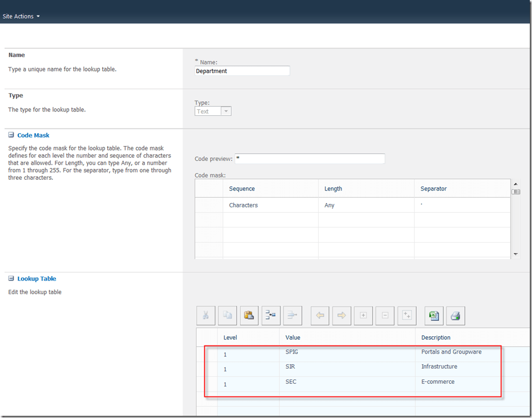Click the Code preview field

pyautogui.click(x=310, y=159)
